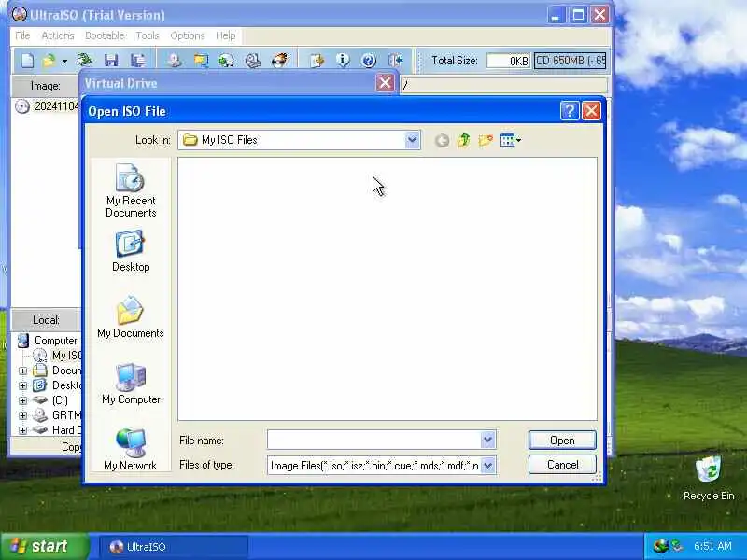Click the Compress ISO toolbar icon

[226, 61]
